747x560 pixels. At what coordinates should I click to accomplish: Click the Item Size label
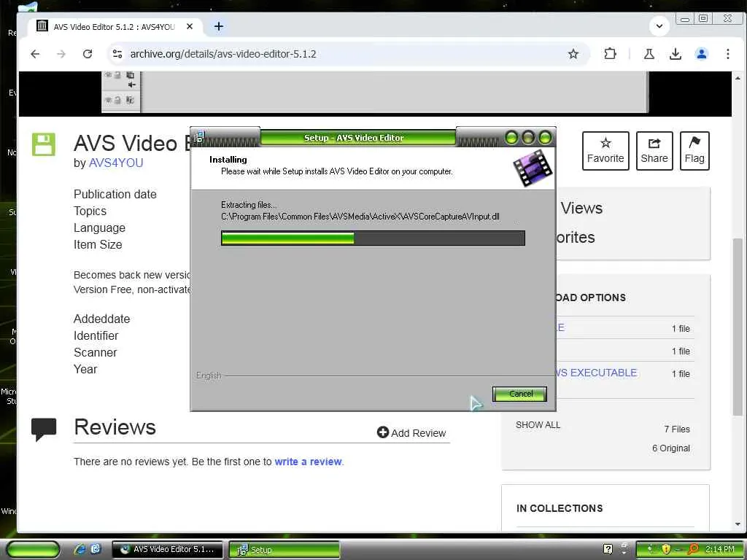point(98,244)
